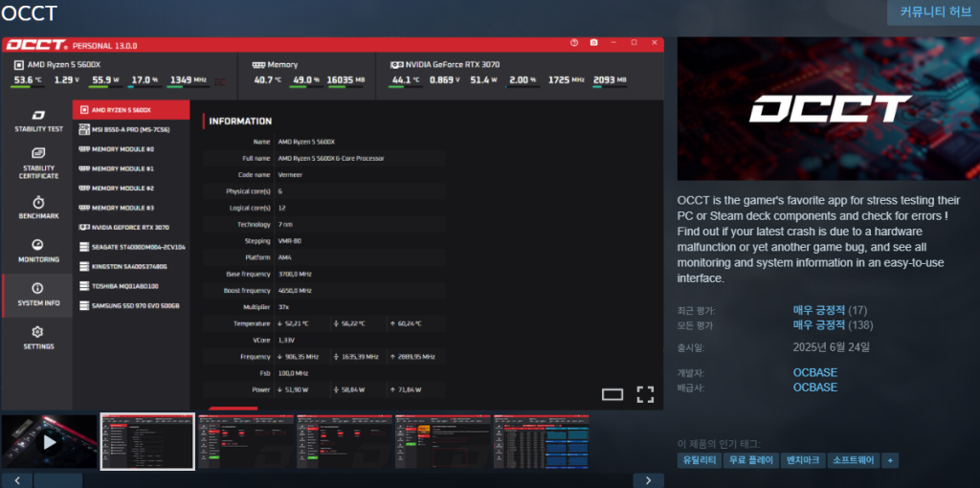Select the highlighted second screenshot thumbnail

(147, 442)
